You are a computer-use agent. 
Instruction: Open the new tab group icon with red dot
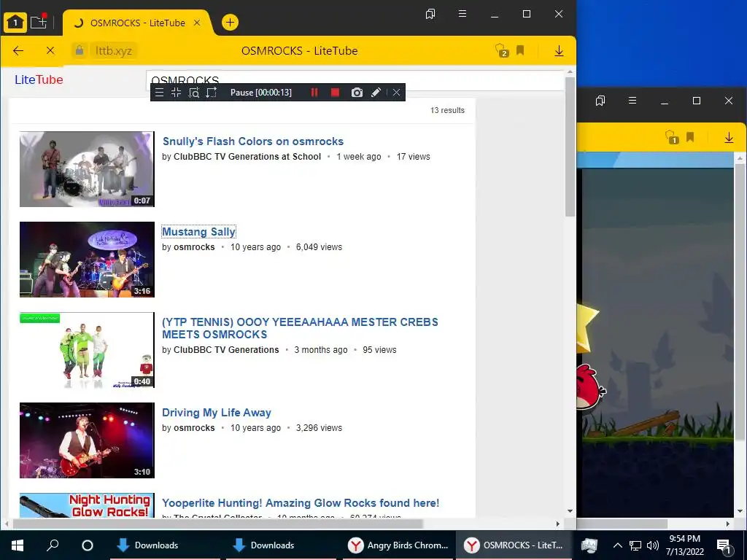point(39,21)
